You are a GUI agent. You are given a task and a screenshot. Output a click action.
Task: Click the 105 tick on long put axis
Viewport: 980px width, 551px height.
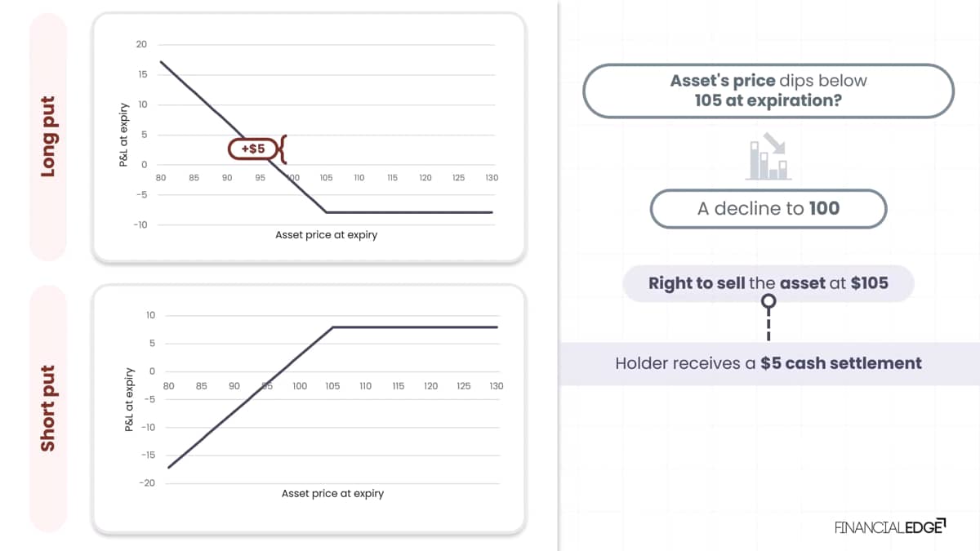(x=326, y=177)
